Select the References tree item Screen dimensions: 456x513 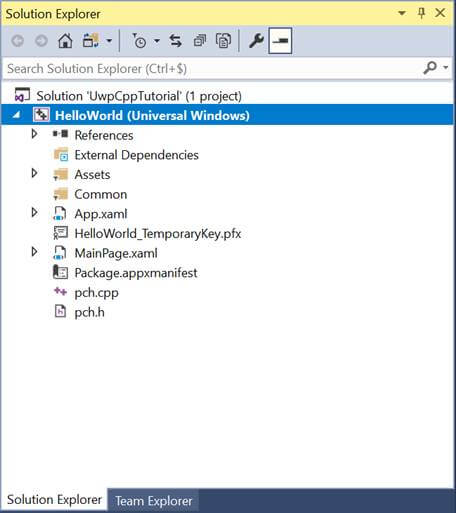pyautogui.click(x=104, y=135)
